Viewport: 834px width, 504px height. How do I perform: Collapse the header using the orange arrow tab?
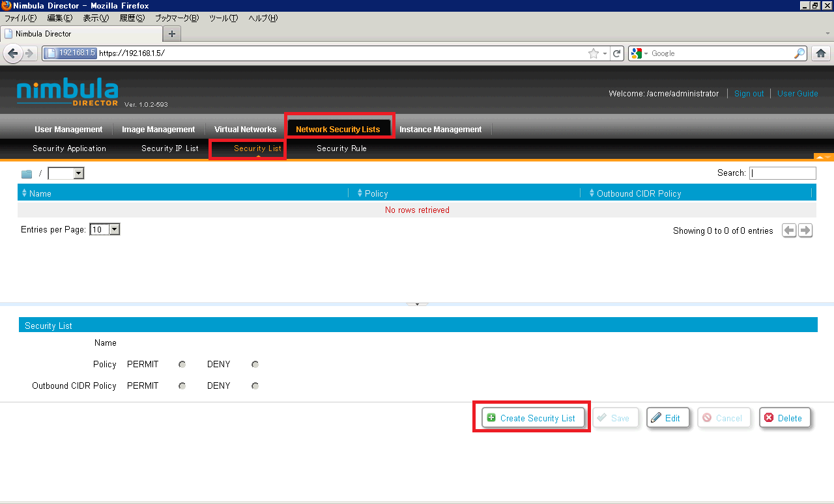824,157
